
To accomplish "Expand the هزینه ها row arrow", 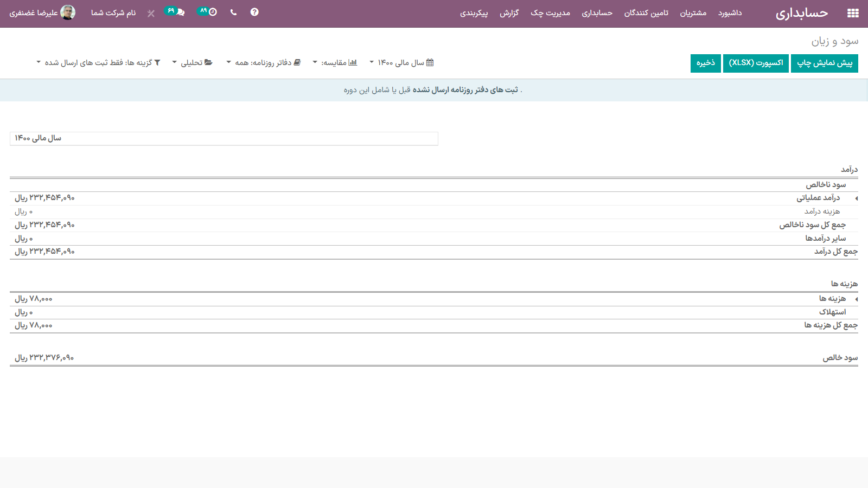I will pyautogui.click(x=856, y=299).
